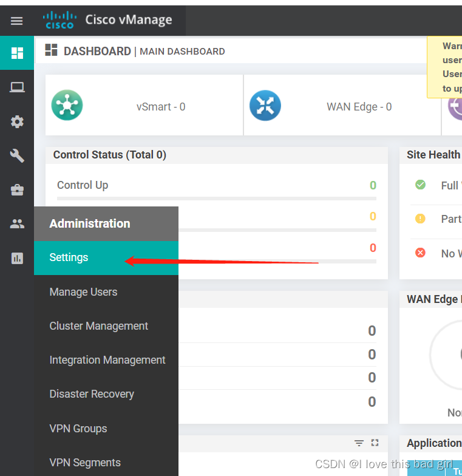Select Settings in Administration menu
This screenshot has height=476, width=462.
(106, 257)
